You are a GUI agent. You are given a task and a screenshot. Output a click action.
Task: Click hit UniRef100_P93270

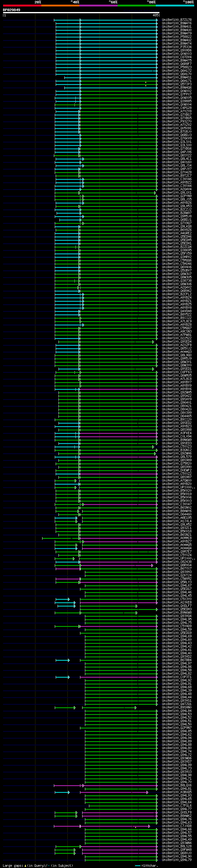[177, 122]
